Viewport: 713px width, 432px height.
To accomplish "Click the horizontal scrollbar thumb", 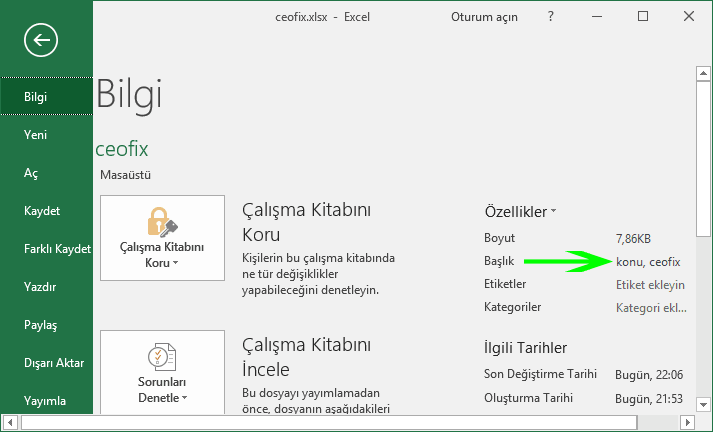I will pyautogui.click(x=329, y=422).
